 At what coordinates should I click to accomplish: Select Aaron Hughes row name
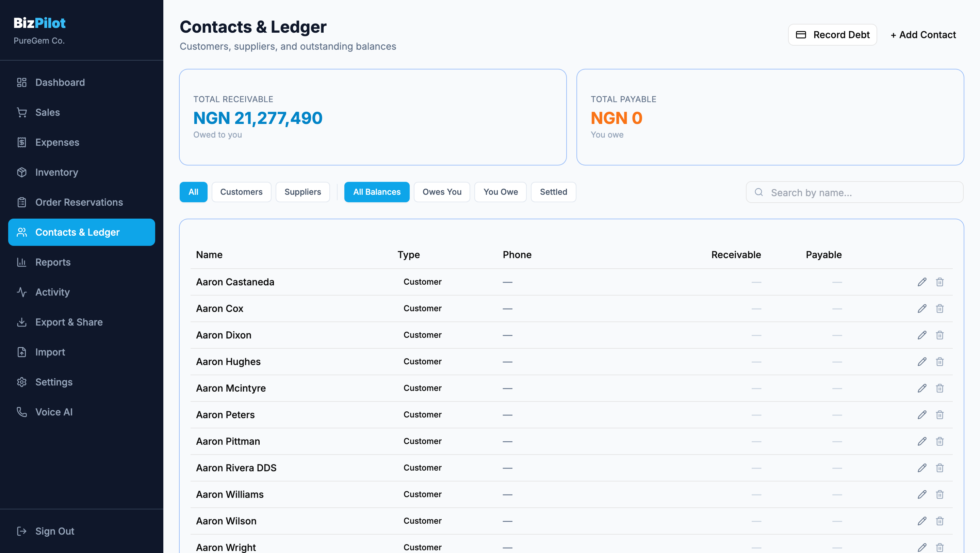228,362
